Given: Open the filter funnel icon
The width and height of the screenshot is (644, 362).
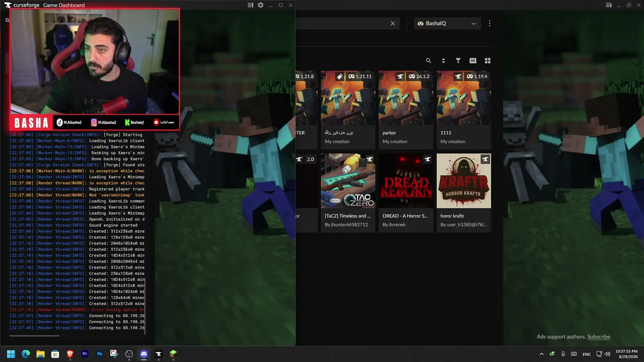Looking at the screenshot, I should 458,60.
